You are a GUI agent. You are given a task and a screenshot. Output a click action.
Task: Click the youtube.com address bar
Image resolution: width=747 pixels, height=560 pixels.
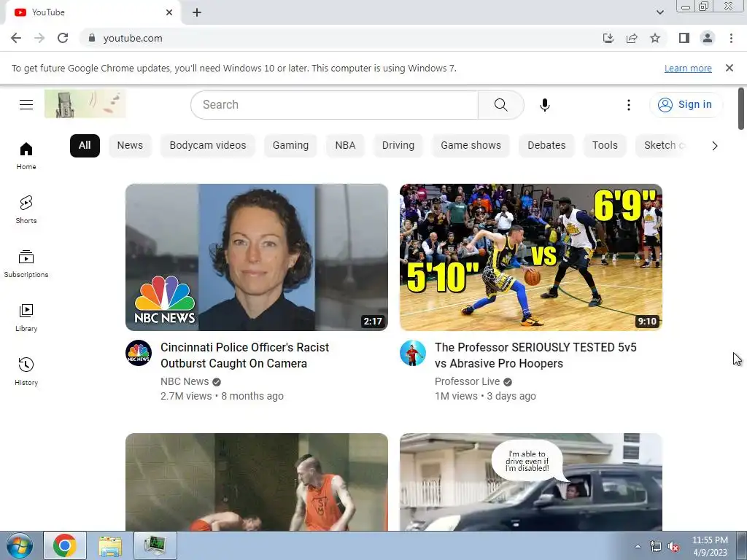click(343, 38)
